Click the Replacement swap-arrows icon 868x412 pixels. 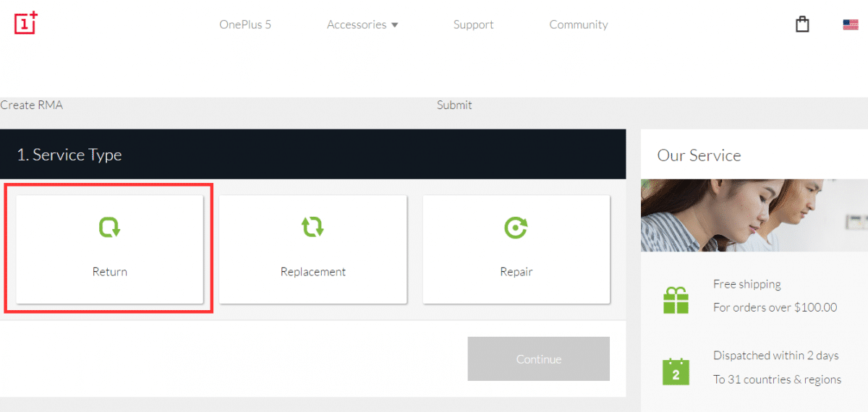(x=312, y=228)
